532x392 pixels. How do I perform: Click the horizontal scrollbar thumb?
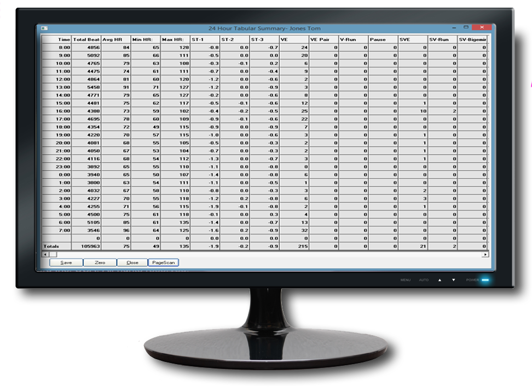53,255
